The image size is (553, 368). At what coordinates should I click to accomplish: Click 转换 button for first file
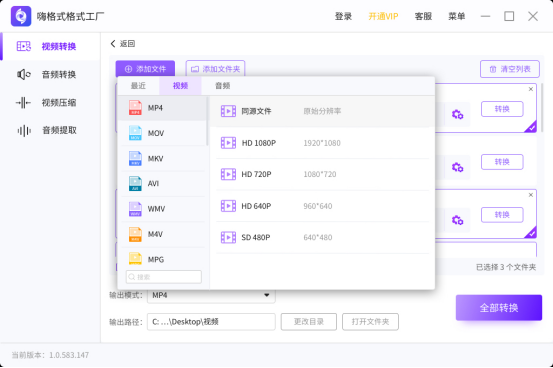click(502, 109)
